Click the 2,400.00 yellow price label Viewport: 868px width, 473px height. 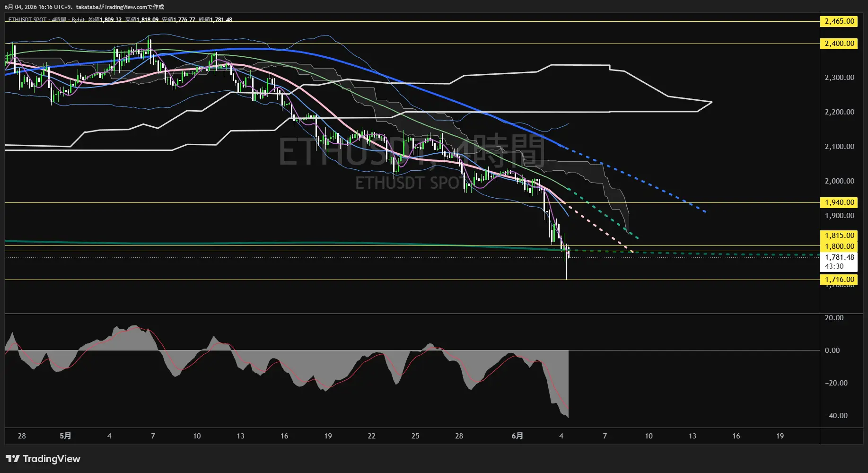coord(839,44)
